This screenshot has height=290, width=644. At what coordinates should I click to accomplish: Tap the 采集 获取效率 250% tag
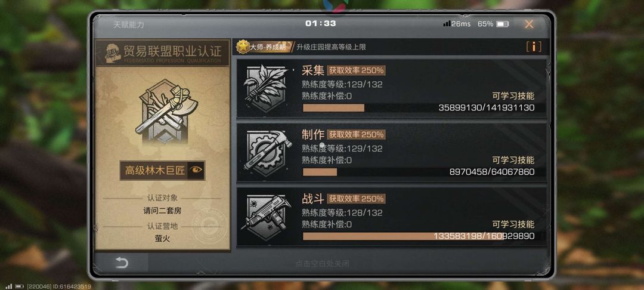356,70
